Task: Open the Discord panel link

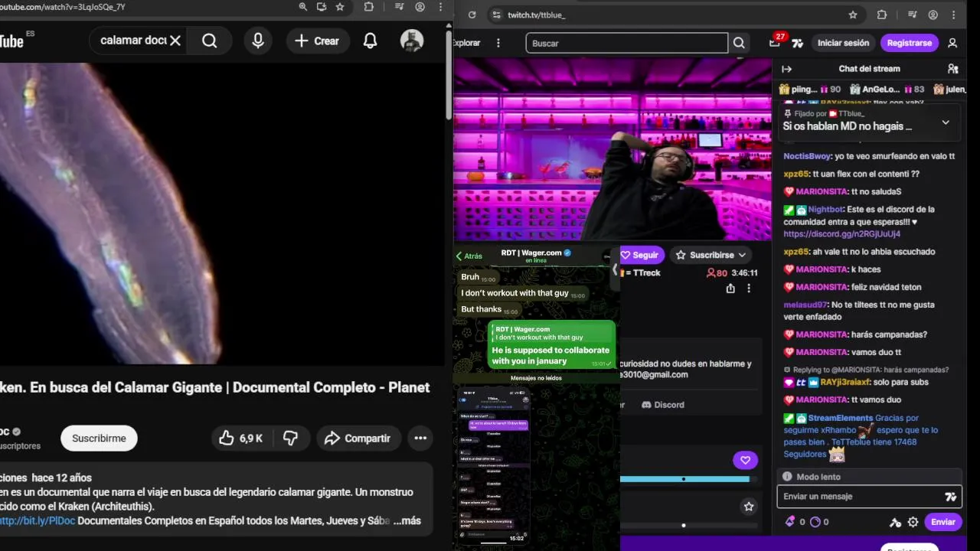Action: [663, 404]
